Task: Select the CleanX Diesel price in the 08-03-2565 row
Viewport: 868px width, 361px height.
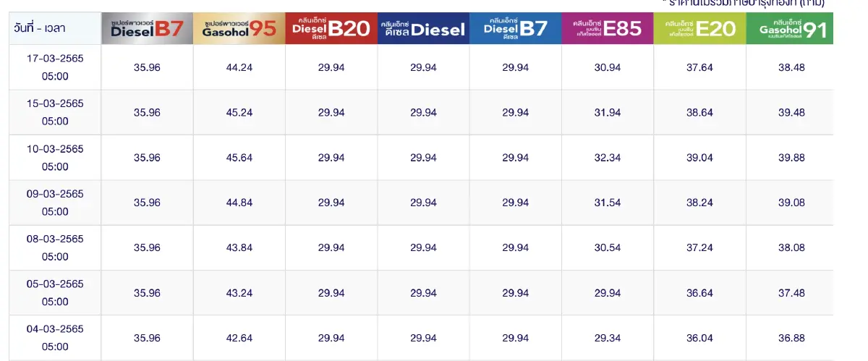Action: [423, 247]
